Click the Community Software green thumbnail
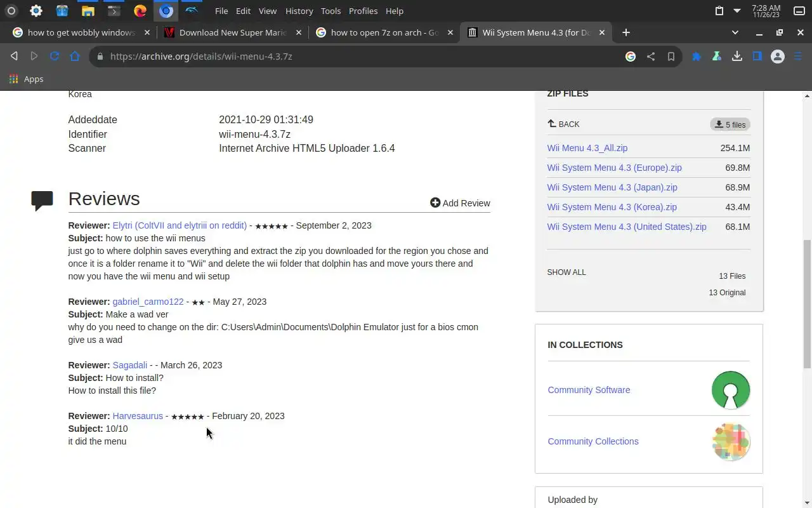This screenshot has width=812, height=508. tap(731, 390)
